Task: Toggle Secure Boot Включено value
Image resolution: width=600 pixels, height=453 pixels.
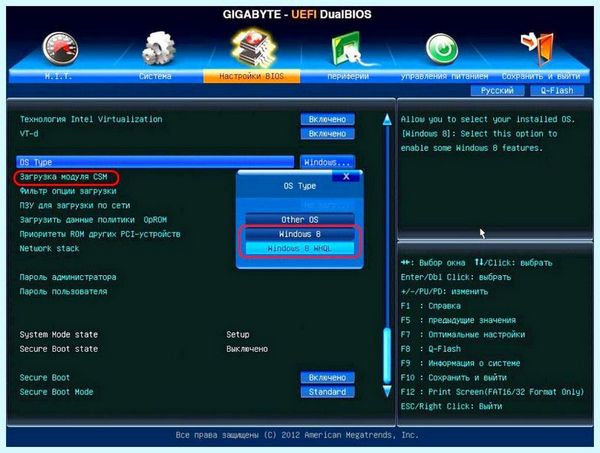Action: (327, 378)
